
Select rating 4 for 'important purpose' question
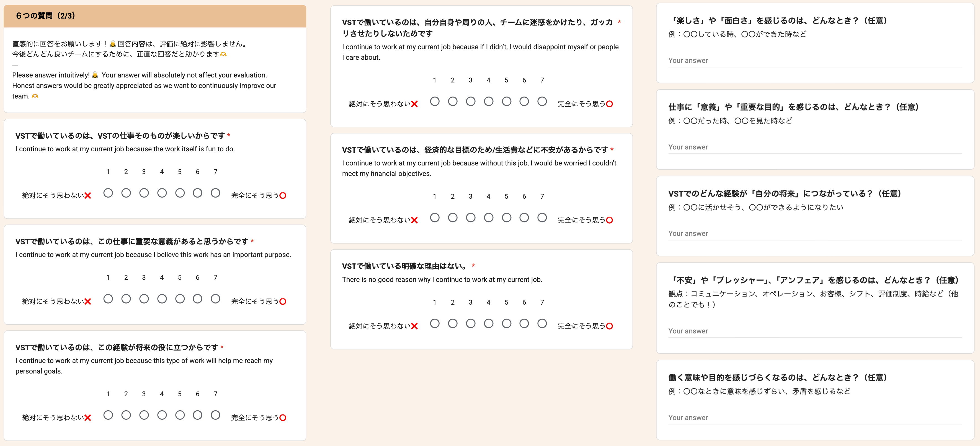point(162,299)
